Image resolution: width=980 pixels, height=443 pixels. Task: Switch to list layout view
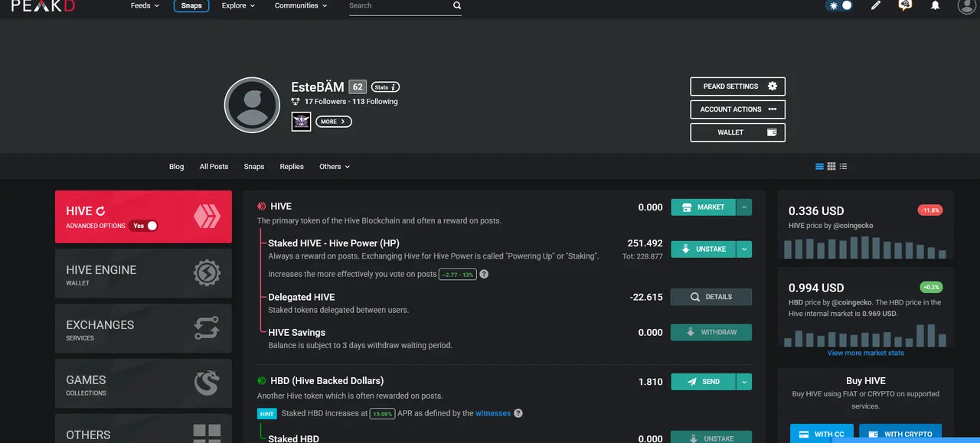point(819,166)
